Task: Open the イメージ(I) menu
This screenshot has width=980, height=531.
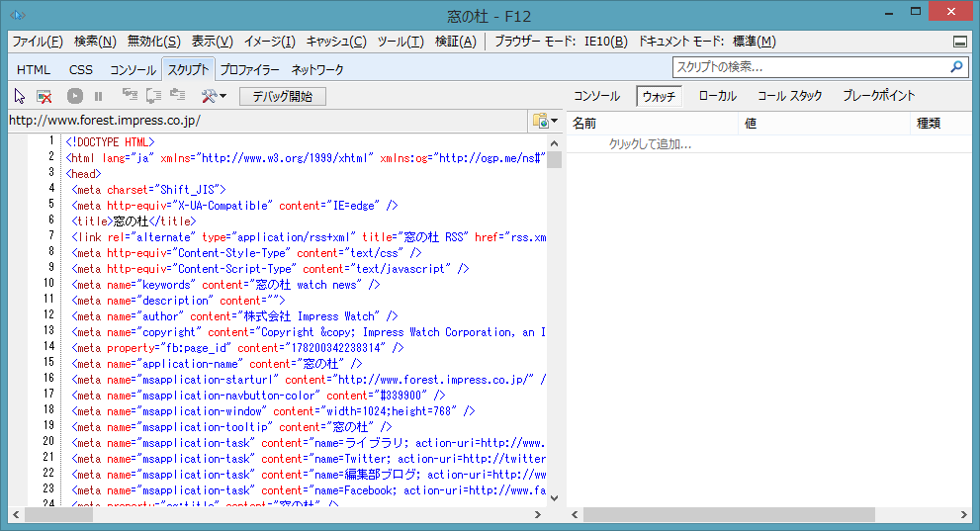Action: [269, 42]
